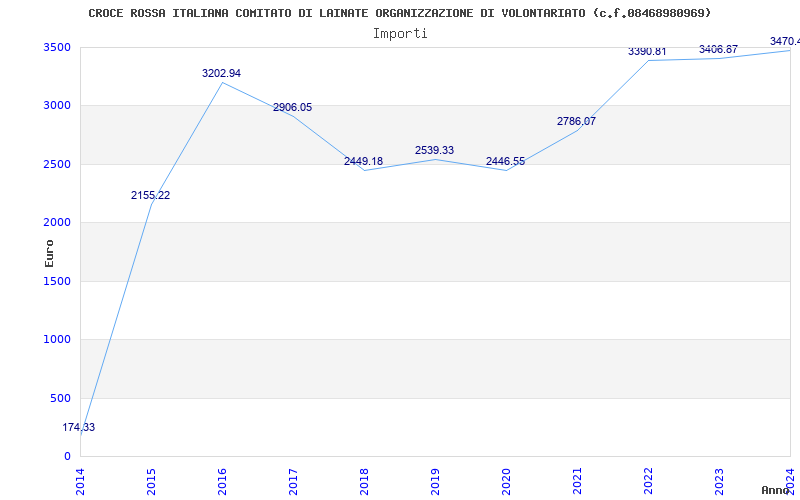
Task: Click the x-axis year 2019
Action: [435, 481]
